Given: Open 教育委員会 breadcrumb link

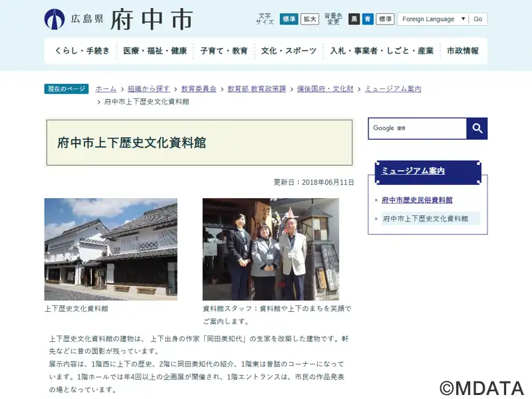Looking at the screenshot, I should point(199,89).
